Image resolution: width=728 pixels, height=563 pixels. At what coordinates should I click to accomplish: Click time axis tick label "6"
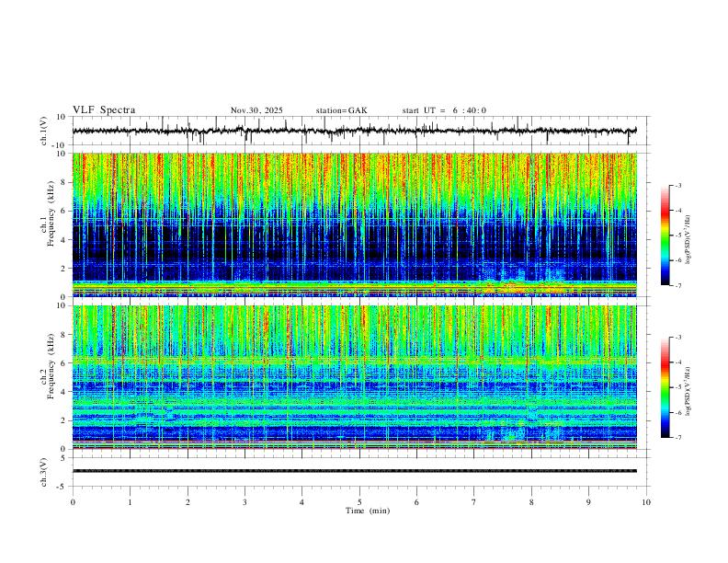click(416, 502)
